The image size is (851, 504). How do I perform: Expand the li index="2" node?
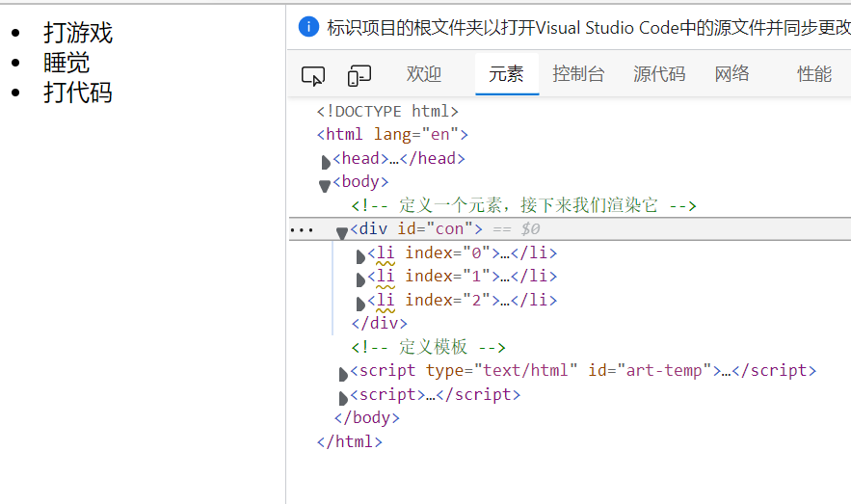[360, 304]
